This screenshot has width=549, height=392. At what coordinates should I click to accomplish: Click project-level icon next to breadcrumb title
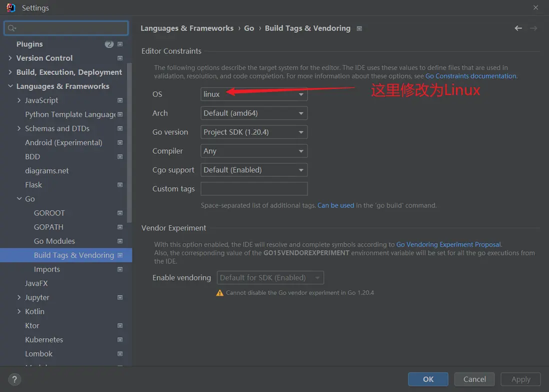click(x=359, y=28)
